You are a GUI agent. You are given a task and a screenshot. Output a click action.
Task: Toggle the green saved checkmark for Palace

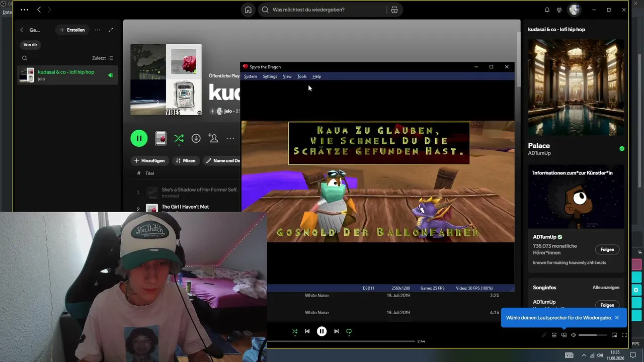pyautogui.click(x=622, y=148)
